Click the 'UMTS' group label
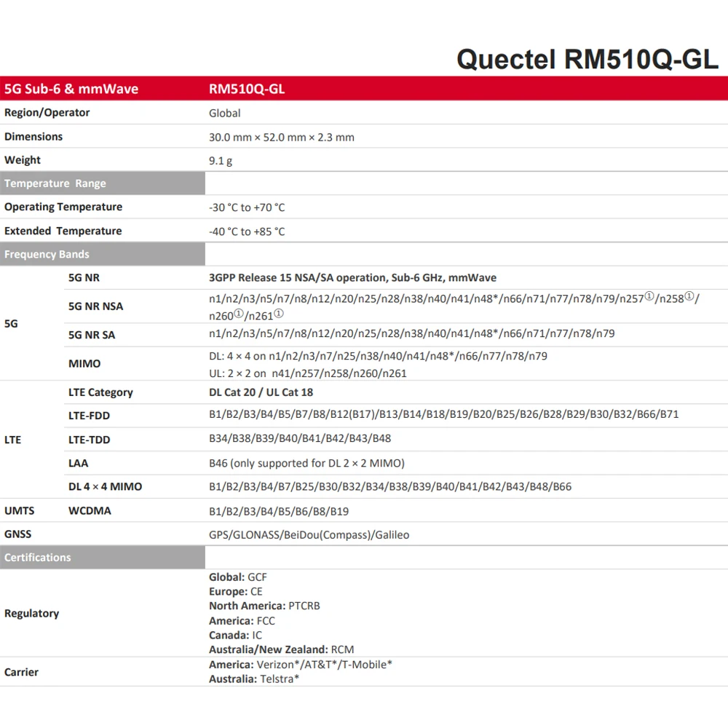728x728 pixels. coord(20,511)
